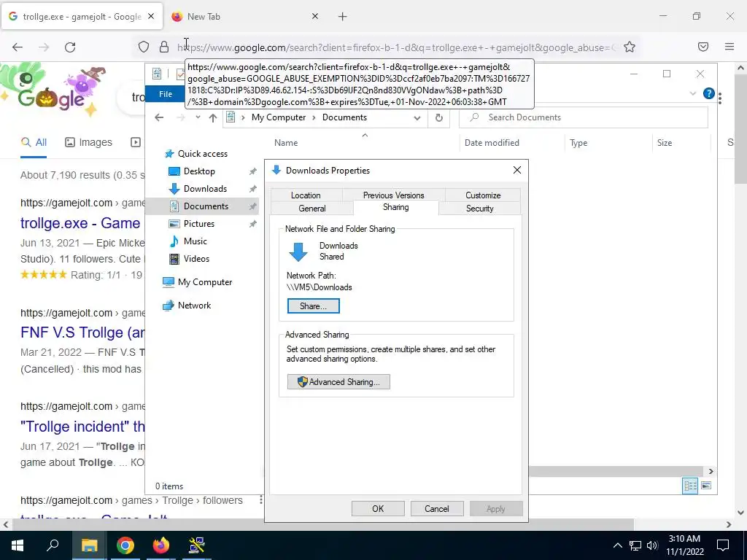Click the Google All results tab

pyautogui.click(x=34, y=142)
